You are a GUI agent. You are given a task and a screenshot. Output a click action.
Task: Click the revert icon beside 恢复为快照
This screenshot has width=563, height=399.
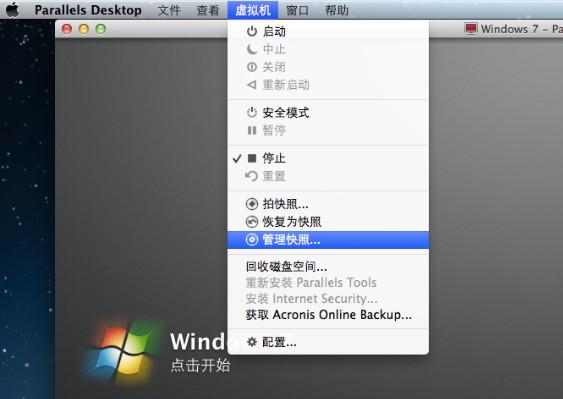tap(252, 222)
